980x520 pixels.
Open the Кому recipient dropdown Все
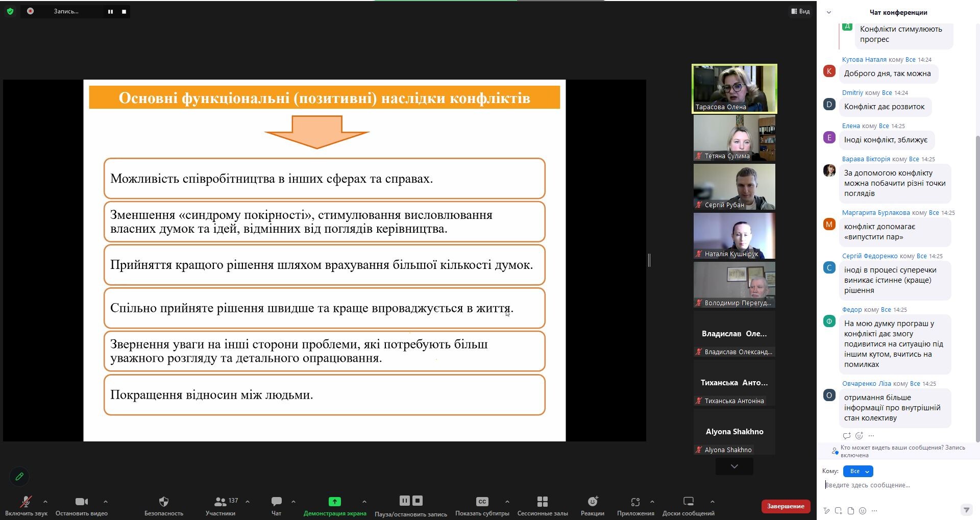point(858,471)
